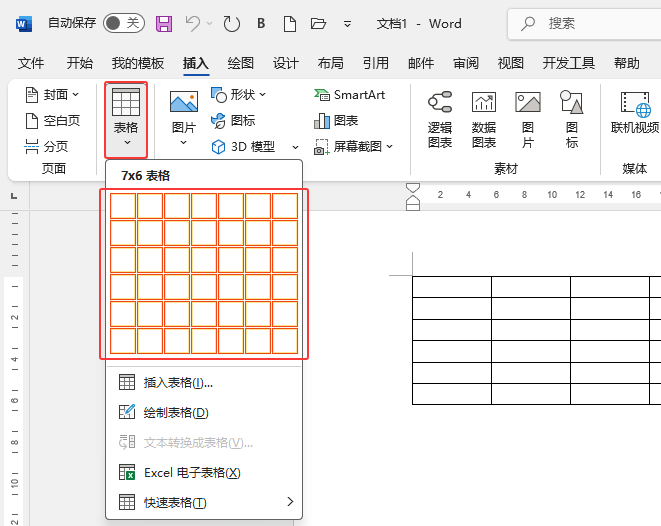Insert 联机视频 online video
This screenshot has height=526, width=661.
click(x=635, y=112)
